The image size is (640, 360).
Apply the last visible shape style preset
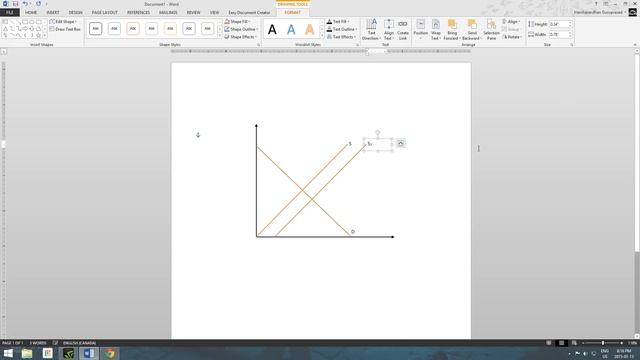pyautogui.click(x=207, y=29)
